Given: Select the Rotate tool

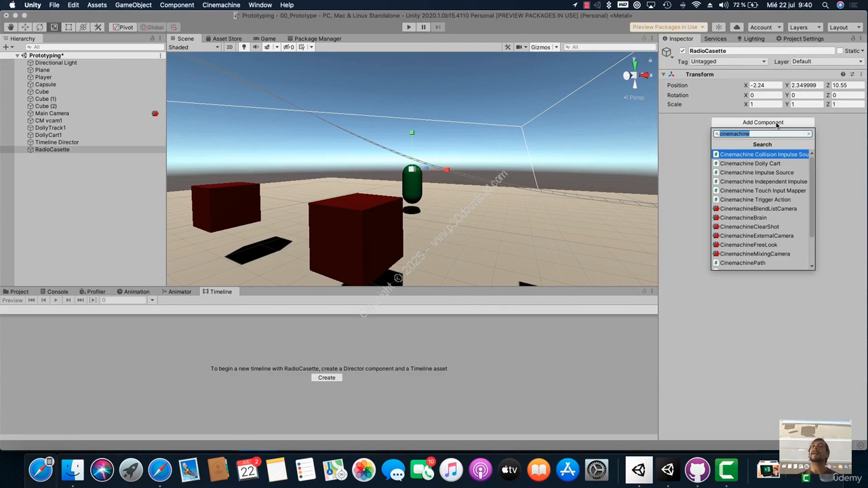Looking at the screenshot, I should (39, 27).
